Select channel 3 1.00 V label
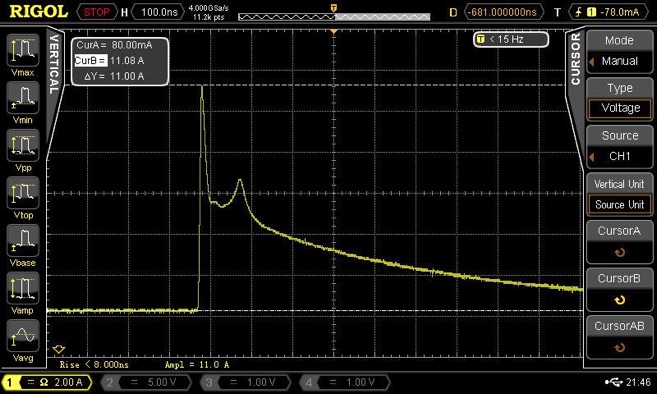This screenshot has width=657, height=394. (246, 382)
